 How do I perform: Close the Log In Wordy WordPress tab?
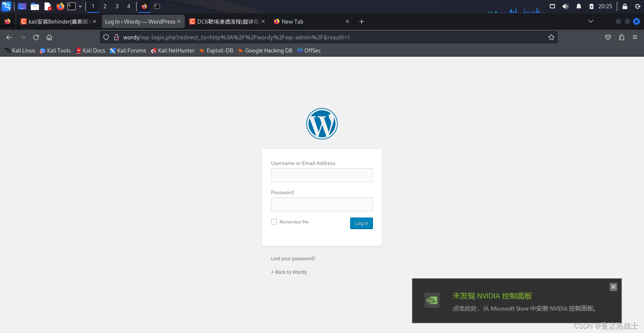point(179,22)
